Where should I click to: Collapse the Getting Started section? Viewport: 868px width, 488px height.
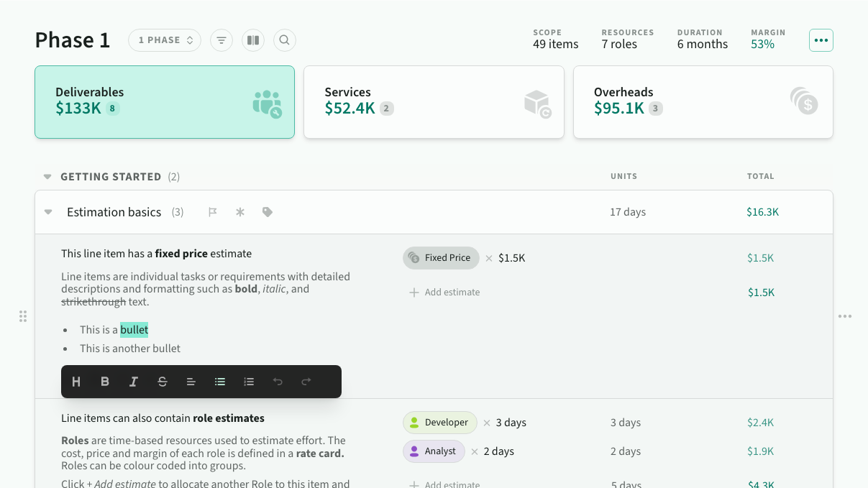pos(47,177)
